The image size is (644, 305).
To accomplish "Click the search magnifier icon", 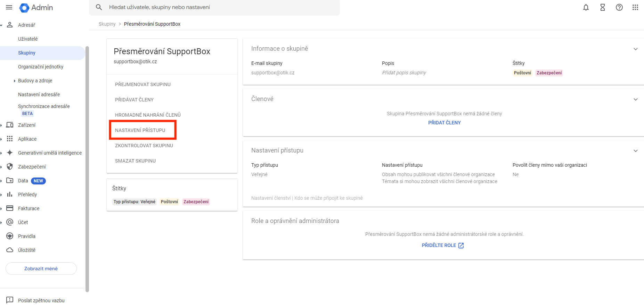I will [x=99, y=7].
